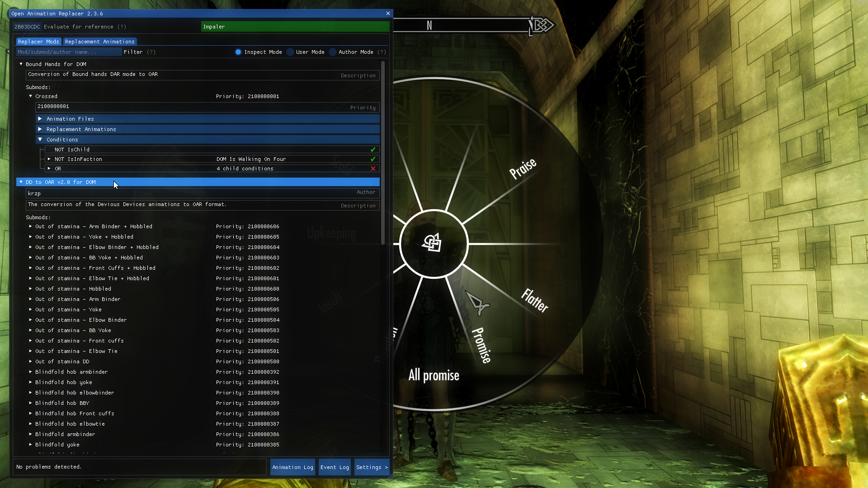Click the mod/submod/author name filter field
This screenshot has width=868, height=488.
(x=69, y=52)
